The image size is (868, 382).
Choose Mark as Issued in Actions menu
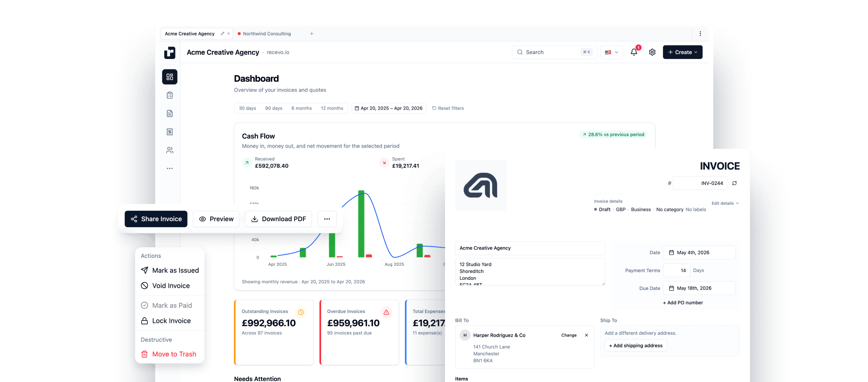[169, 270]
